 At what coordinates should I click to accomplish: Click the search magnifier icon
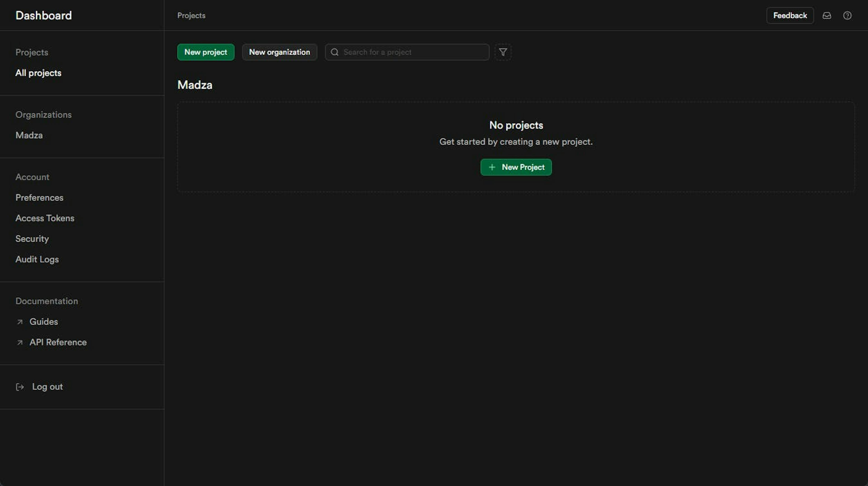point(334,52)
